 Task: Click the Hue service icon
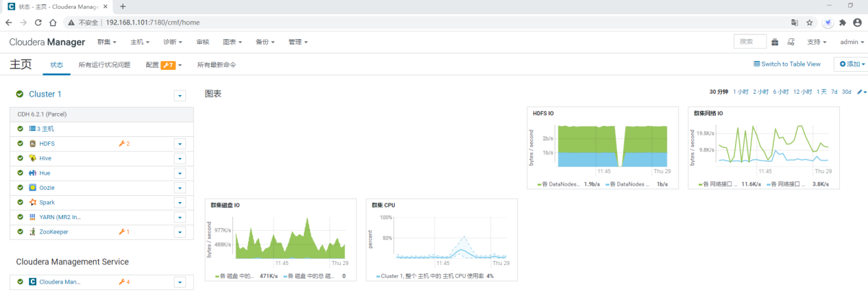32,173
